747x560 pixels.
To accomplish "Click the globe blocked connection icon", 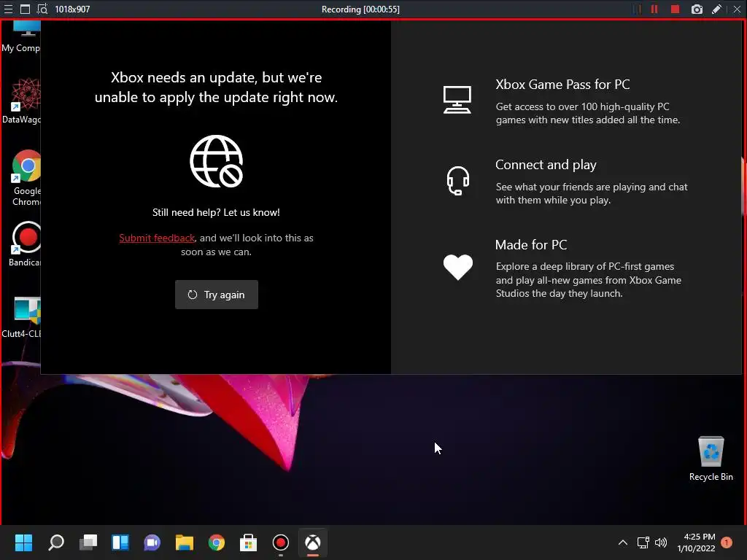I will pos(216,161).
